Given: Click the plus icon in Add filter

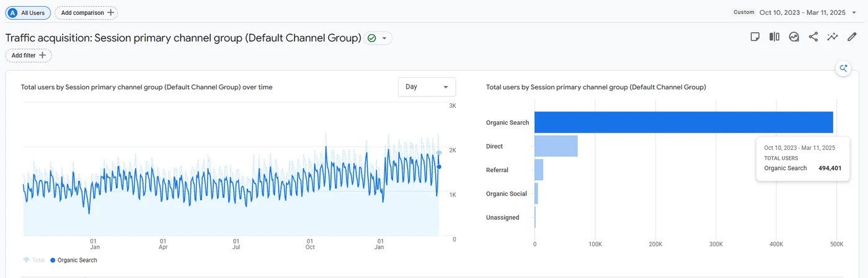Looking at the screenshot, I should click(x=42, y=55).
